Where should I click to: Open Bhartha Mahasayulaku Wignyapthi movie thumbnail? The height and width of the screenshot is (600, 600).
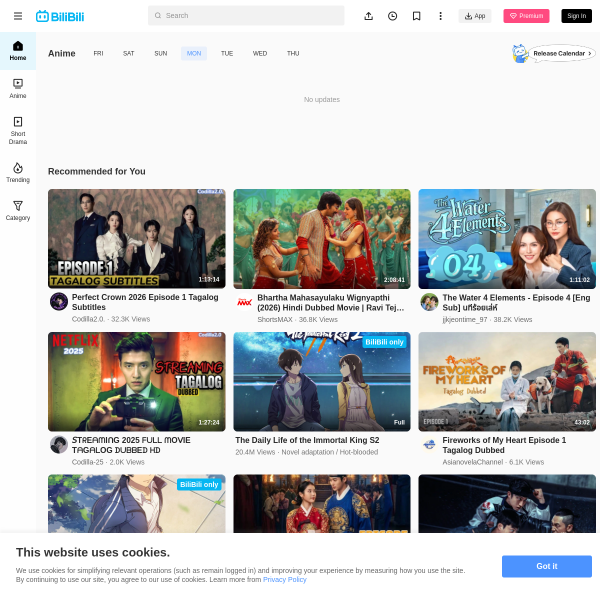pos(322,239)
